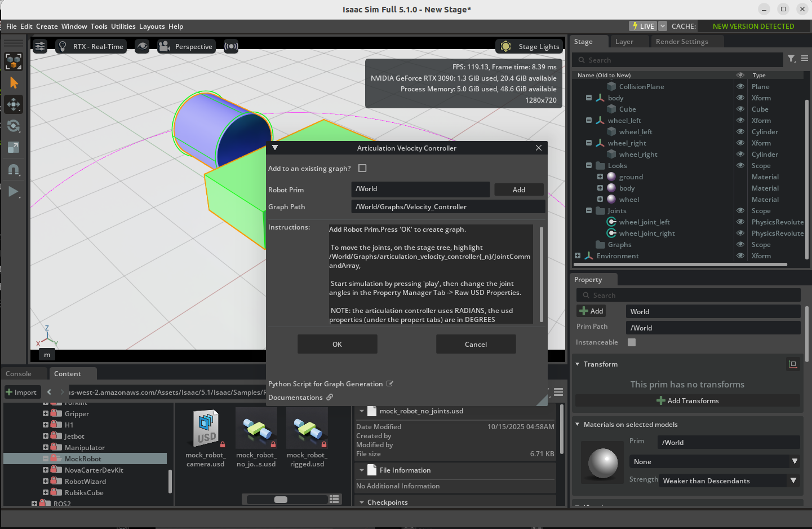Click the Play simulation button in left toolbar
This screenshot has width=812, height=529.
click(x=14, y=192)
